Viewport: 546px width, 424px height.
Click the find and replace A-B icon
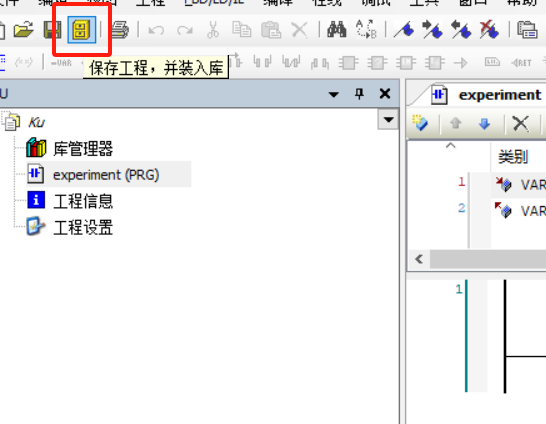click(x=366, y=30)
